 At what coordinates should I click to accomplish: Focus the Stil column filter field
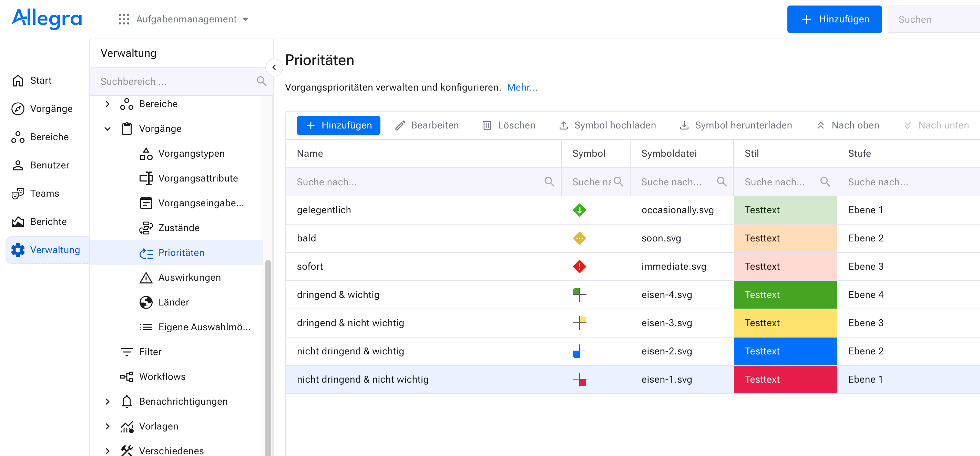point(785,182)
